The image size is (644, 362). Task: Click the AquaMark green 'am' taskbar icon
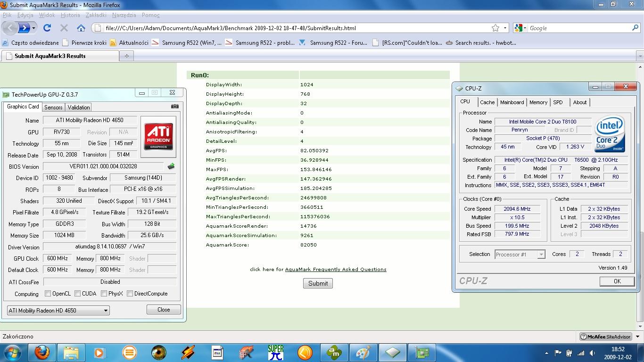[334, 352]
